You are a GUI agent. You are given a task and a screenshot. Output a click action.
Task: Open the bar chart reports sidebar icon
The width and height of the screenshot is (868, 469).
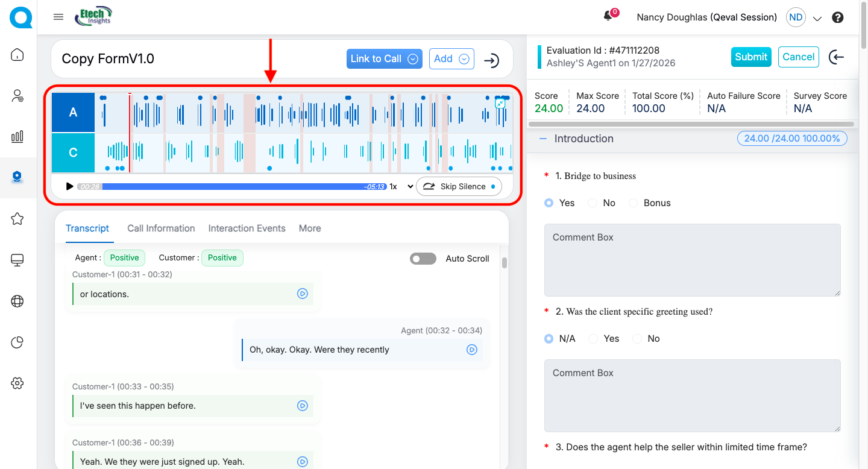(17, 136)
